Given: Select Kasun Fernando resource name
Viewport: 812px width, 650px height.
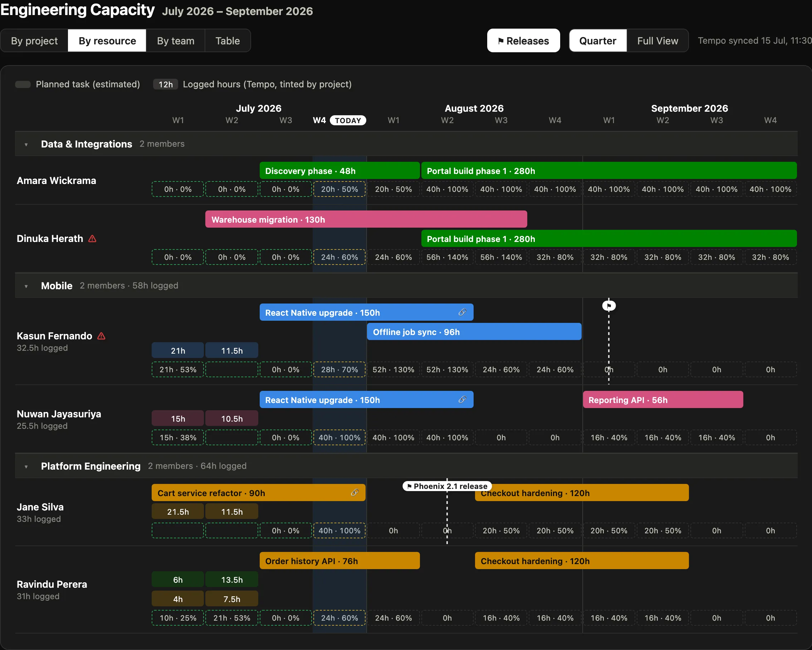Looking at the screenshot, I should (54, 336).
